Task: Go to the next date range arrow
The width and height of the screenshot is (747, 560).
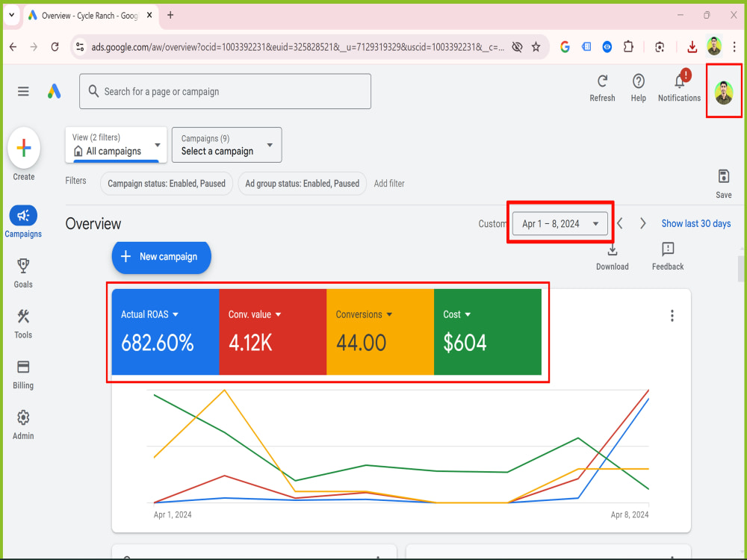Action: [x=642, y=223]
